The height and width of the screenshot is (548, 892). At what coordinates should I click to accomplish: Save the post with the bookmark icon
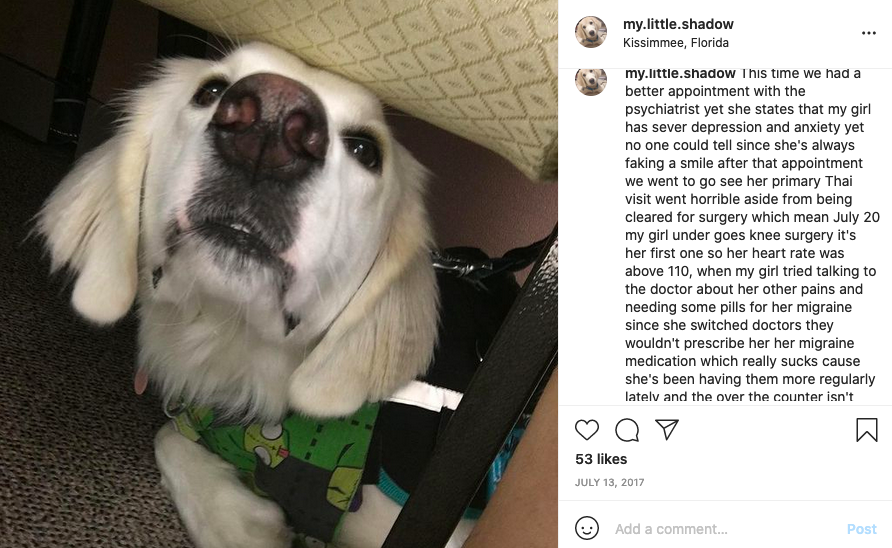[866, 430]
